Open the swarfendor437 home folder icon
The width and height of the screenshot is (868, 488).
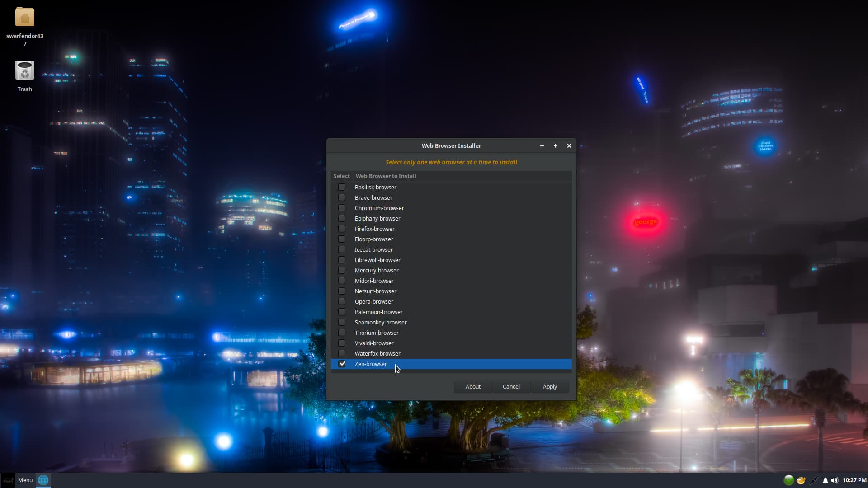point(24,17)
